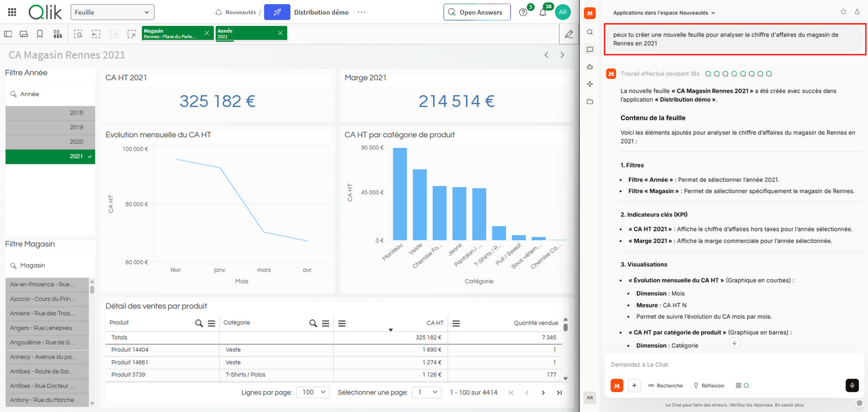Click the Open Answers button
Image resolution: width=868 pixels, height=412 pixels.
tap(477, 12)
